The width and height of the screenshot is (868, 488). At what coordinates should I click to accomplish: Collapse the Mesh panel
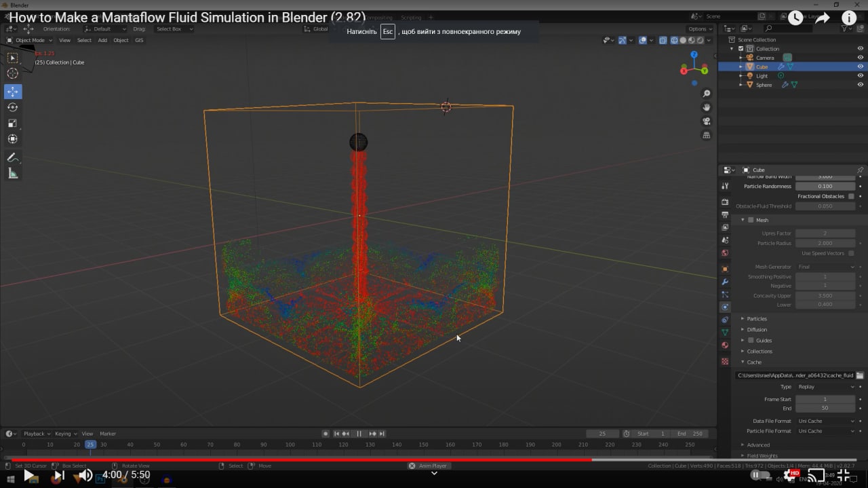(743, 220)
